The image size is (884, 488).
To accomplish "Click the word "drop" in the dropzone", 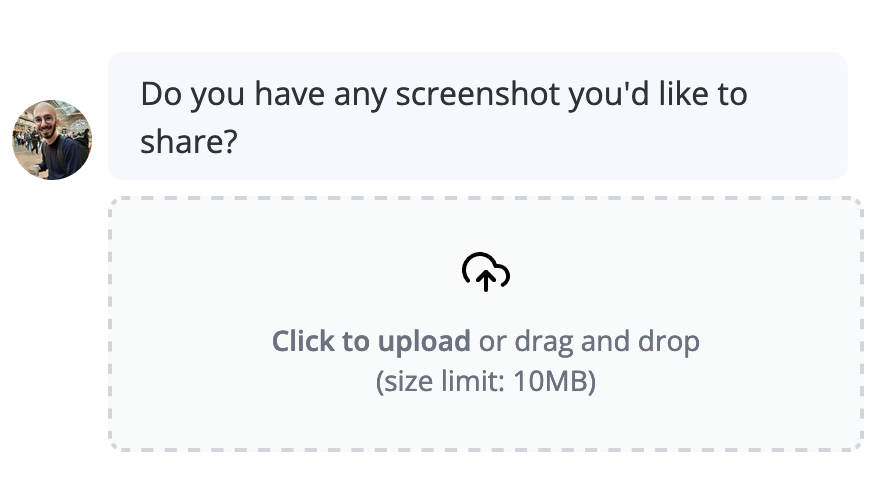I will click(670, 342).
